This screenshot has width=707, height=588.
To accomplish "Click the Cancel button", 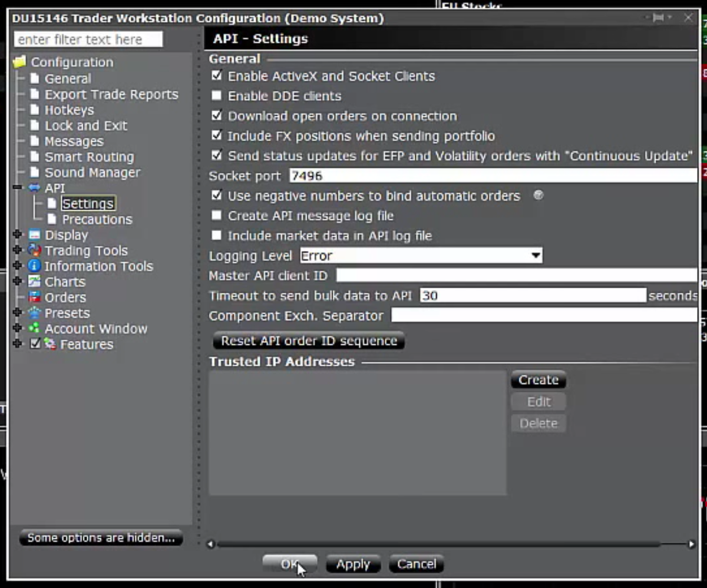I will [x=417, y=564].
